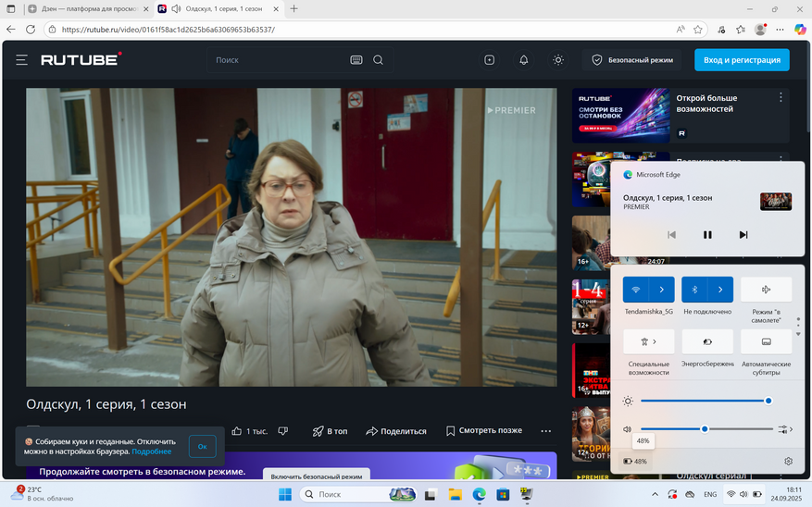Image resolution: width=812 pixels, height=507 pixels.
Task: Toggle Wi-Fi in quick settings
Action: (x=635, y=290)
